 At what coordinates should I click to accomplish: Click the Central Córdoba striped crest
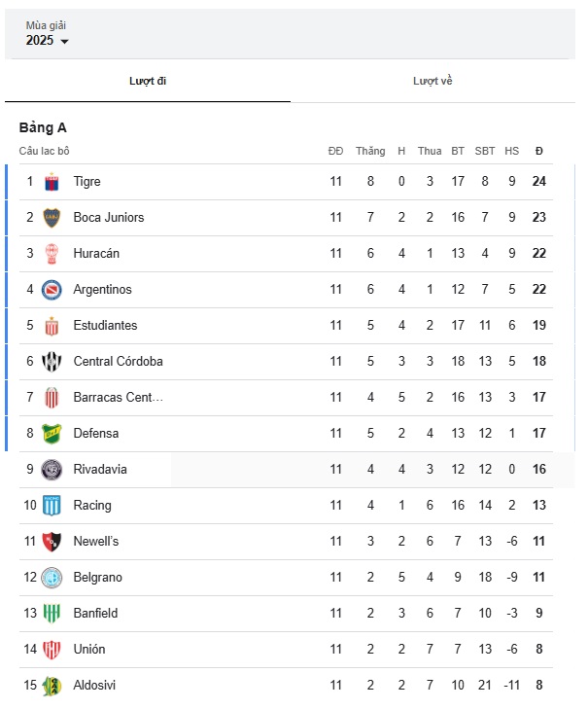pos(52,362)
